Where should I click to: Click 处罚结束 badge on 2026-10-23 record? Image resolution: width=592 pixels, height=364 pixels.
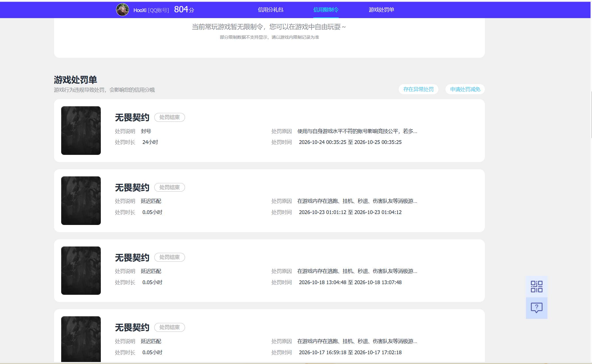[169, 187]
